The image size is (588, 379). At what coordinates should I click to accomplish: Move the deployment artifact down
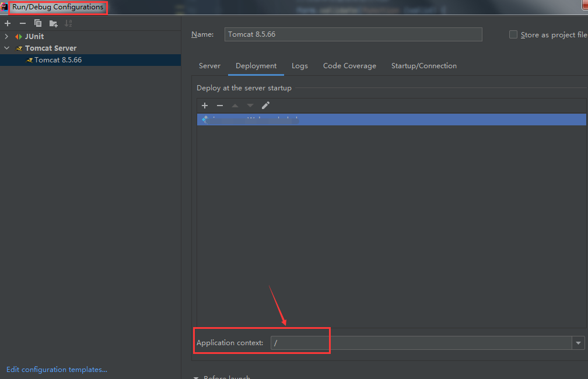[250, 106]
